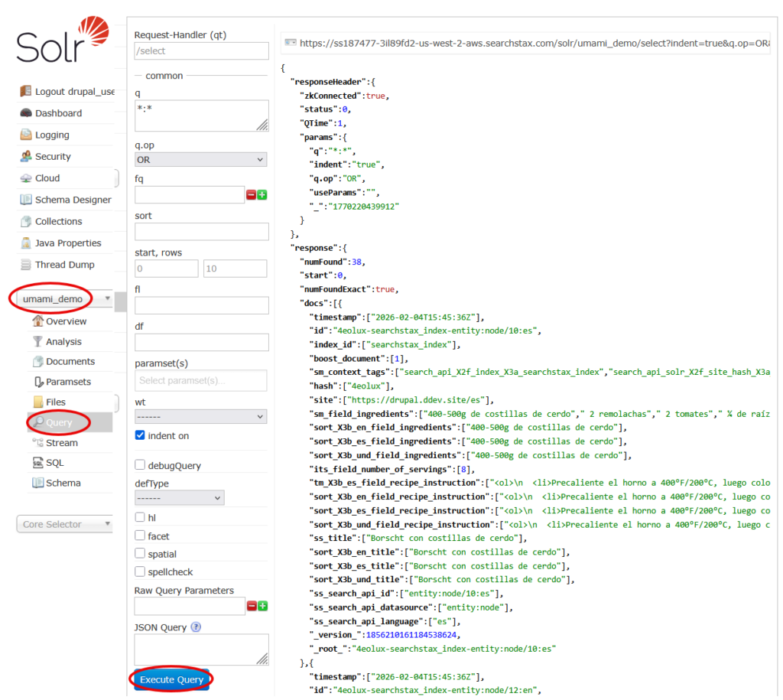783x700 pixels.
Task: Open the query URL link at top
Action: point(534,44)
